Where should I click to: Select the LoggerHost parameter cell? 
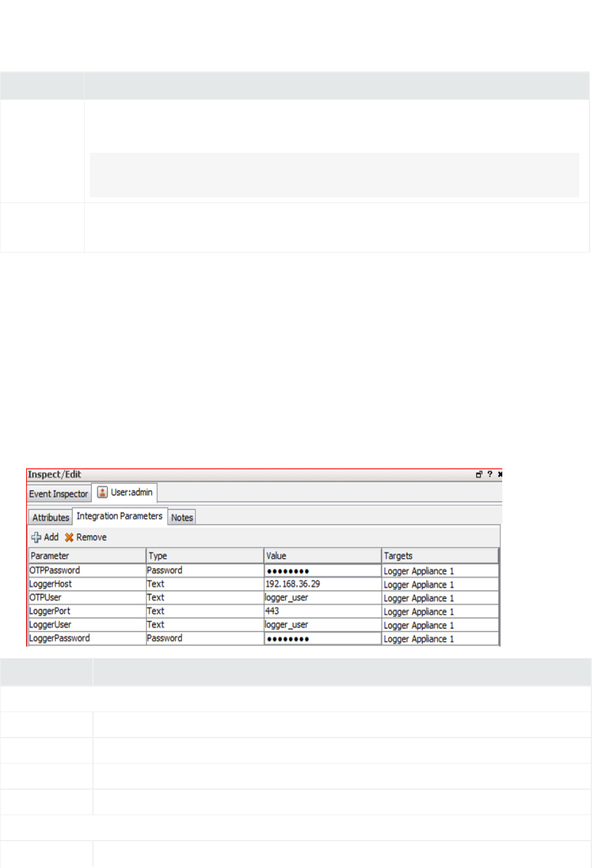(87, 584)
